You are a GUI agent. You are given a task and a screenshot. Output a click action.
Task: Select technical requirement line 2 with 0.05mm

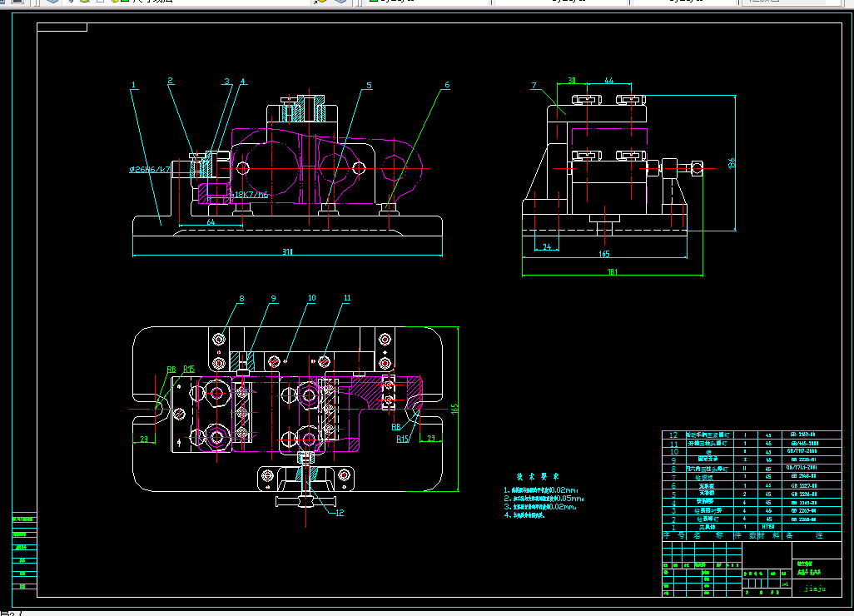[544, 499]
